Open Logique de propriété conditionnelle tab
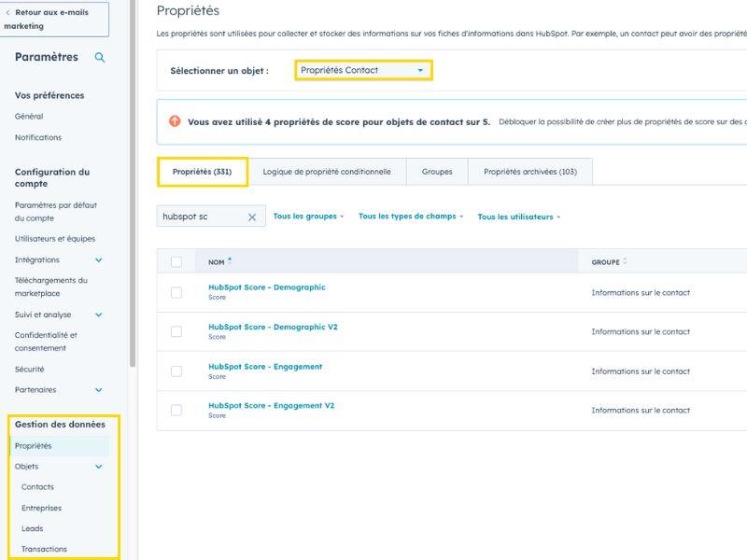Image resolution: width=747 pixels, height=560 pixels. point(327,172)
